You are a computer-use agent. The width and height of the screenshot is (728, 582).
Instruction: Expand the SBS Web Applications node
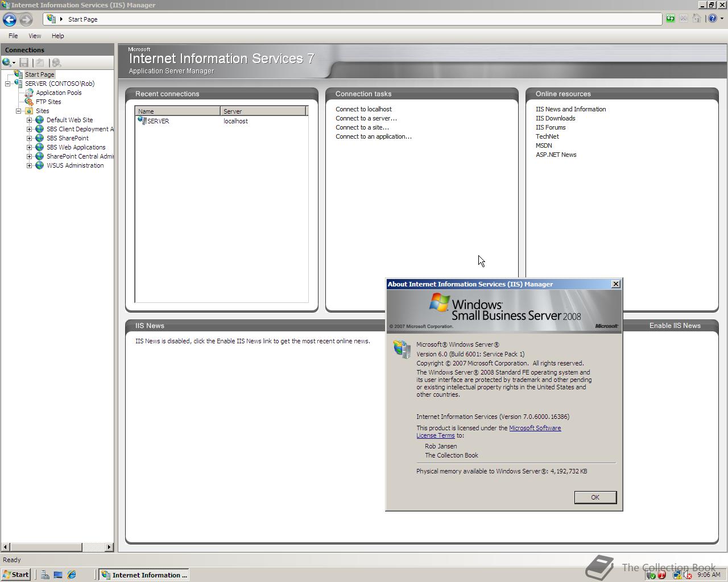30,147
